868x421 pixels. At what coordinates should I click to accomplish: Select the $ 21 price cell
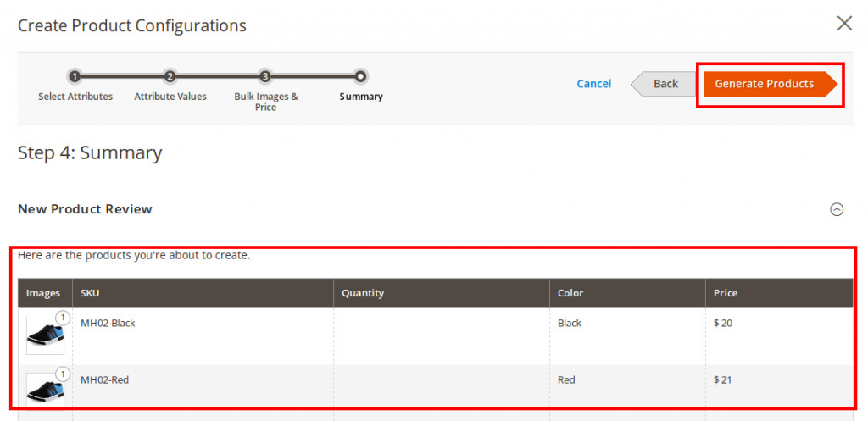click(x=723, y=379)
